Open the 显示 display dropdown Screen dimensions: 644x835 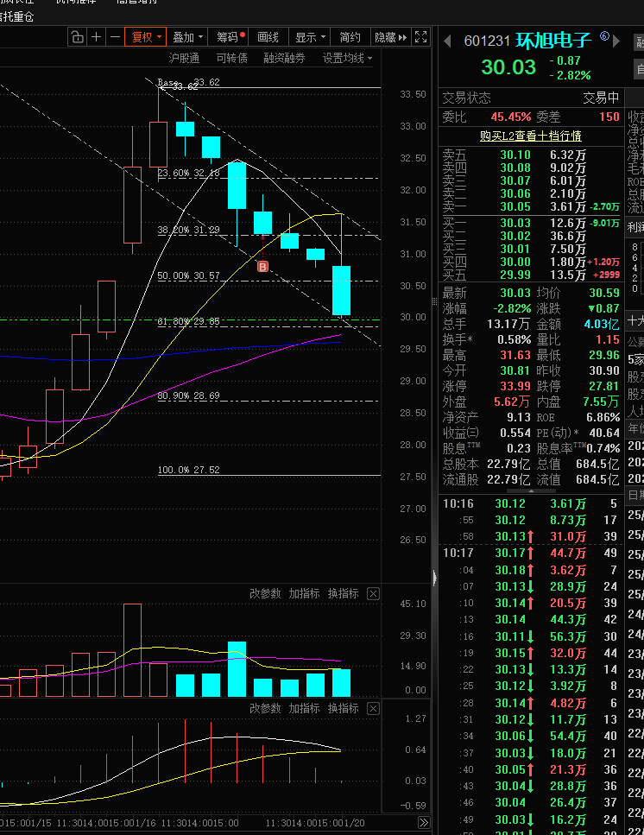coord(310,37)
